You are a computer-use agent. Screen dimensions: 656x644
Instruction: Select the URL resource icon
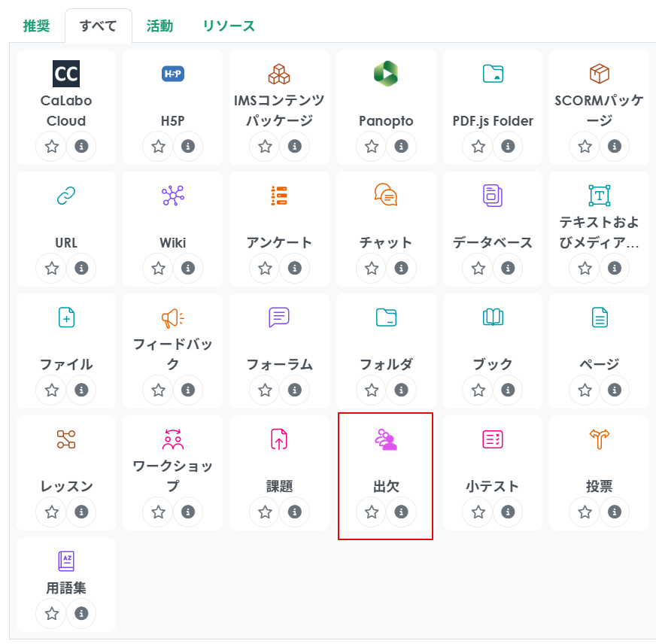[66, 196]
